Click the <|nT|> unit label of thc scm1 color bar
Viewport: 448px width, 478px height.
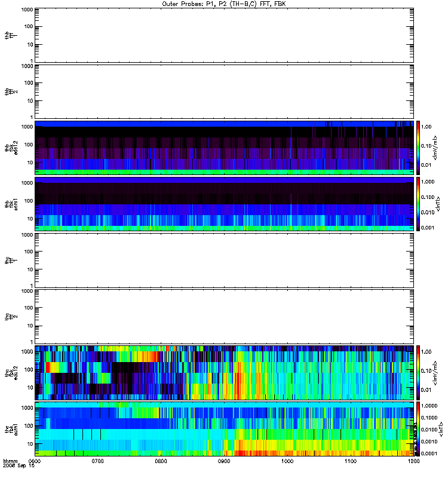tap(441, 429)
